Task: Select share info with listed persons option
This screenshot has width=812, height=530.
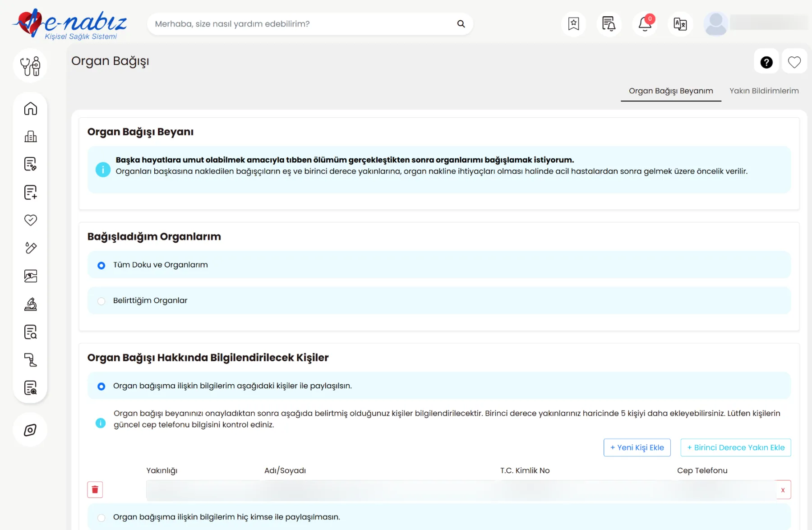Action: coord(101,386)
